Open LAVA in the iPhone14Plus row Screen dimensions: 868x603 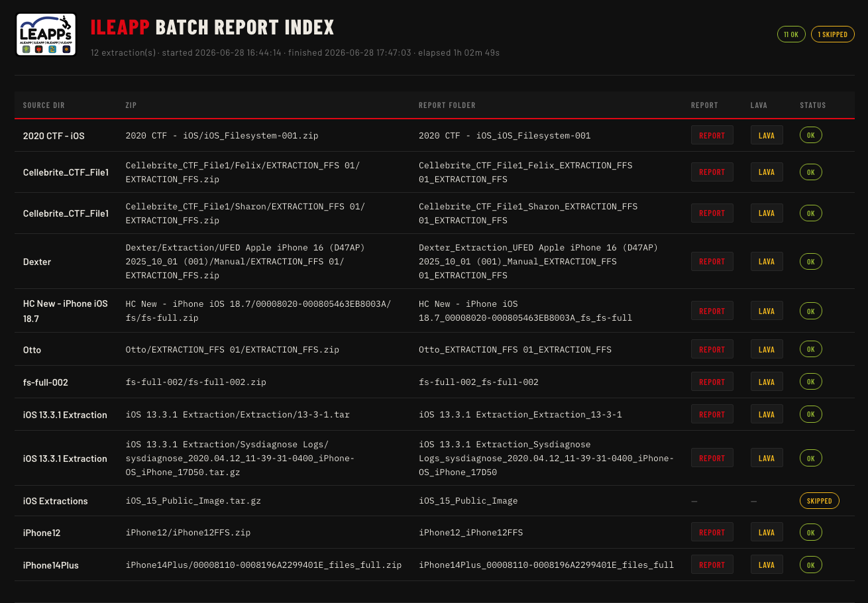pyautogui.click(x=767, y=565)
